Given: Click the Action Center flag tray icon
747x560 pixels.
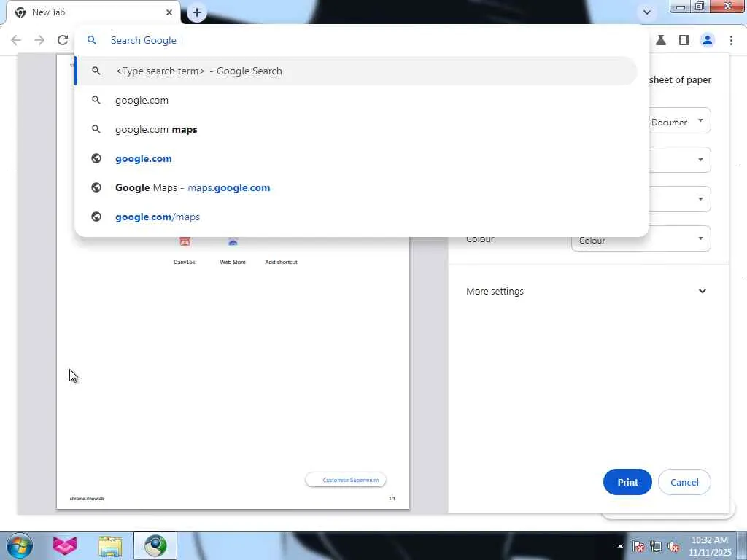Looking at the screenshot, I should coord(638,547).
